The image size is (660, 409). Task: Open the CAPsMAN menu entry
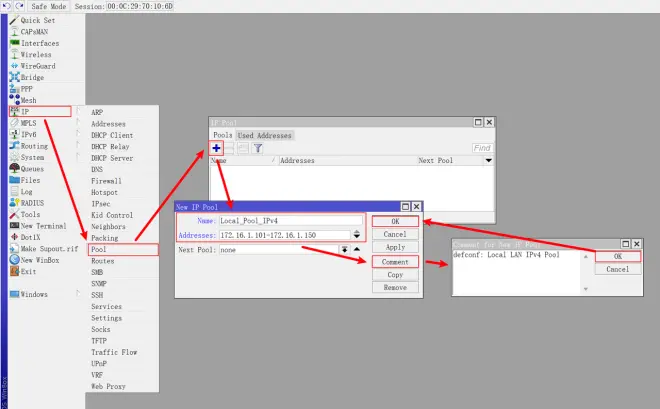34,32
